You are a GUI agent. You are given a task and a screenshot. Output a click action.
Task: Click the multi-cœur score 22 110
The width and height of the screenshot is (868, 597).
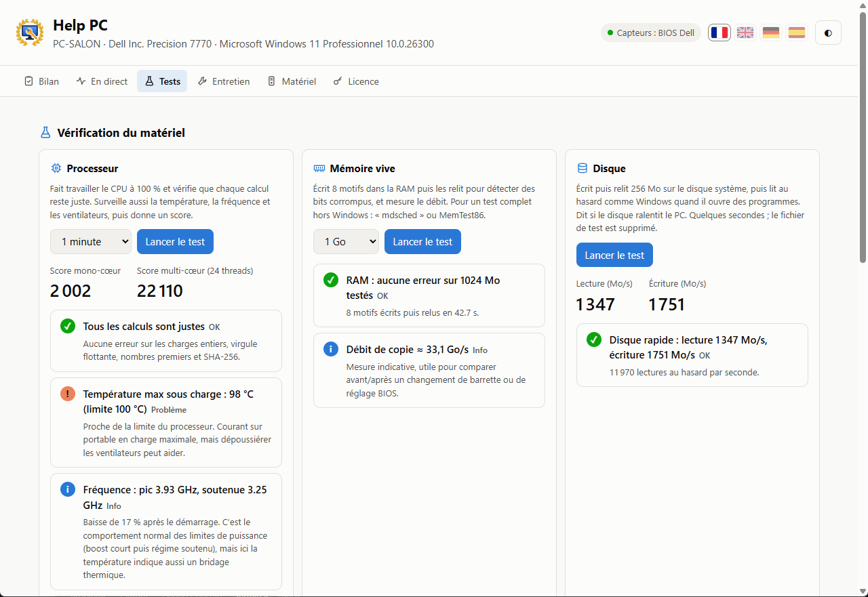160,291
